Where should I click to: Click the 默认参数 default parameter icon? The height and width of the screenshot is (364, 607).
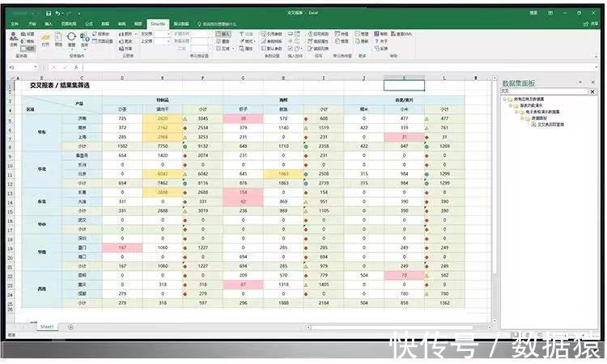264,49
